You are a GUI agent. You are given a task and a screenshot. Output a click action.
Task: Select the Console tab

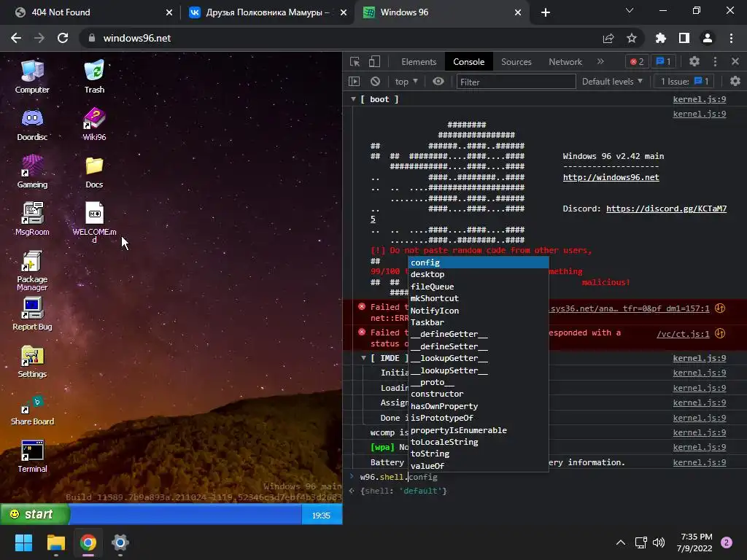(469, 62)
